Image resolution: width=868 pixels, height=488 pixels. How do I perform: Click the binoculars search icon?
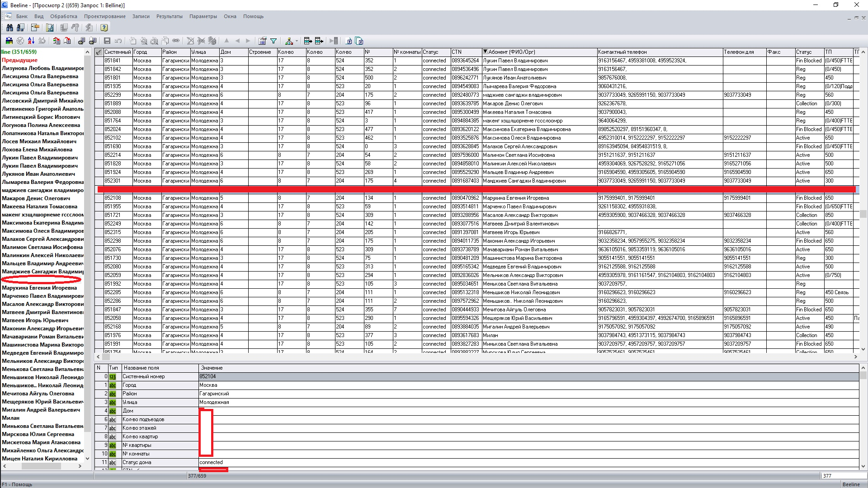coord(9,28)
